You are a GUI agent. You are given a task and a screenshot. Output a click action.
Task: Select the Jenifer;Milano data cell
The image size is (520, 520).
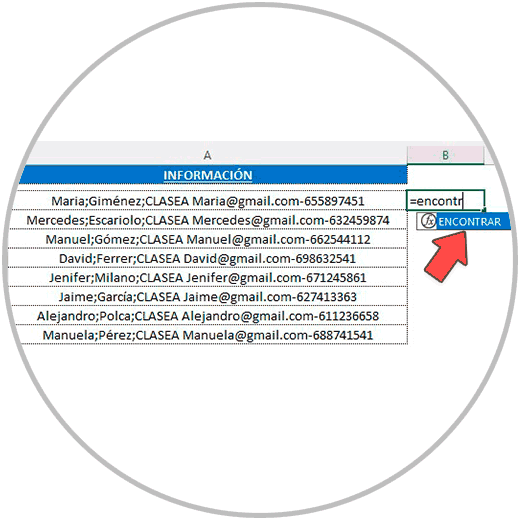(x=207, y=277)
